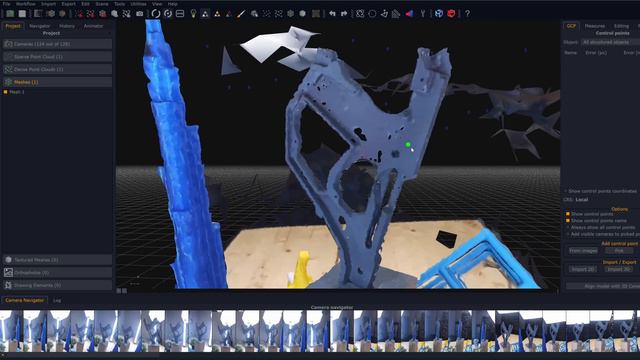Click the Y-shaped tool icon
Viewport: 640px width, 360px height.
click(422, 14)
